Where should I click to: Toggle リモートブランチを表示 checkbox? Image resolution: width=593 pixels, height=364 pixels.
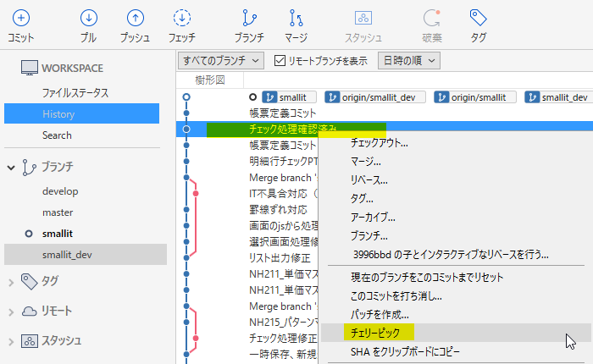pyautogui.click(x=280, y=61)
